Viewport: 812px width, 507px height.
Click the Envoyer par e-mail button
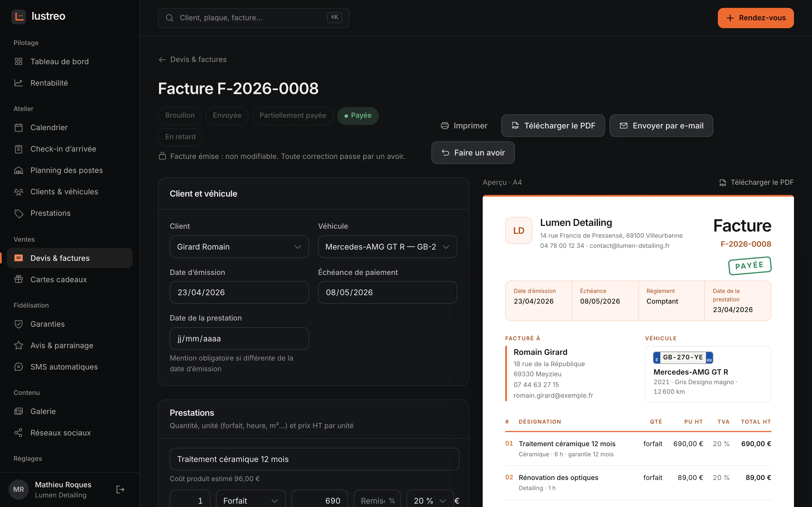[x=661, y=126]
